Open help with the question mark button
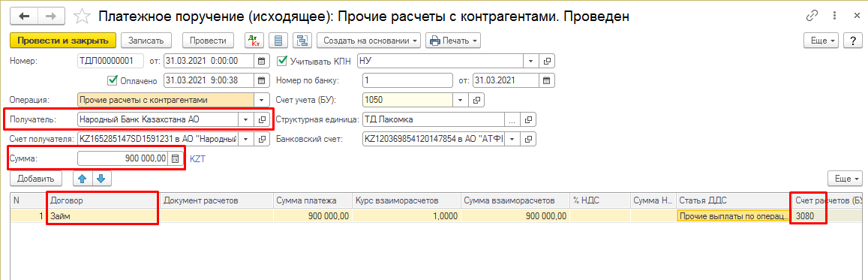 point(853,41)
